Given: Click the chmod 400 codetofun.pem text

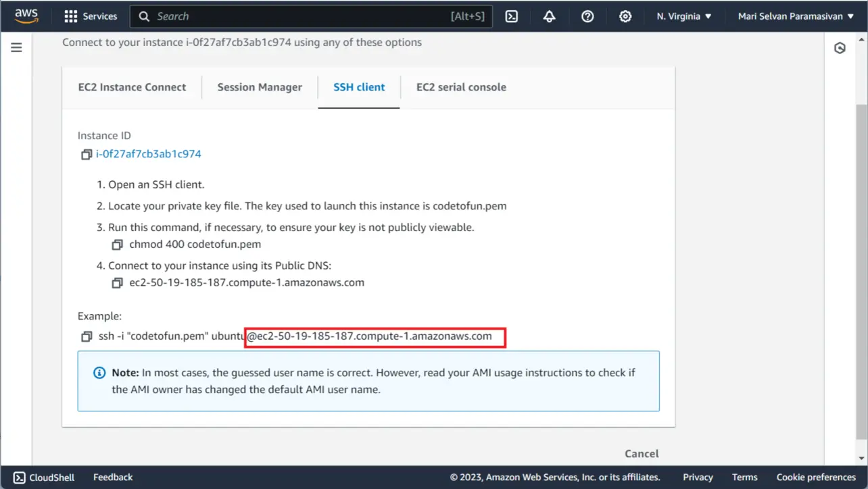Looking at the screenshot, I should [x=195, y=244].
